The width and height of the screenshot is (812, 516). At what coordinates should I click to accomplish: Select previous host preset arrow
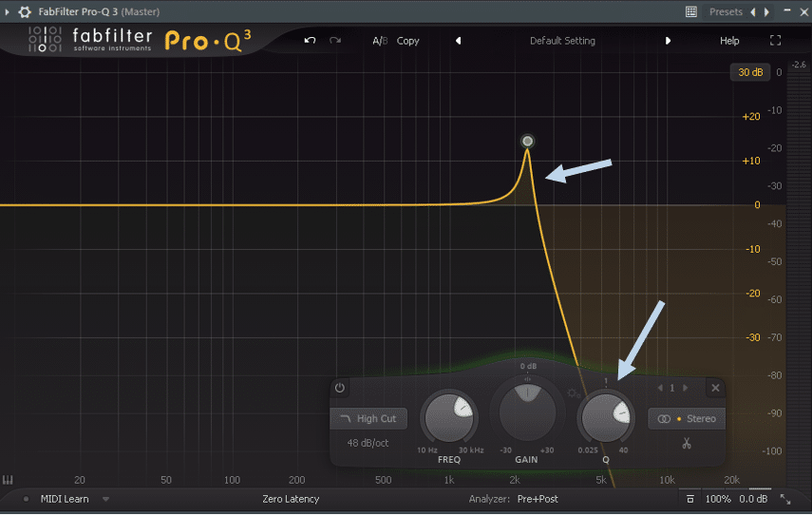coord(753,11)
